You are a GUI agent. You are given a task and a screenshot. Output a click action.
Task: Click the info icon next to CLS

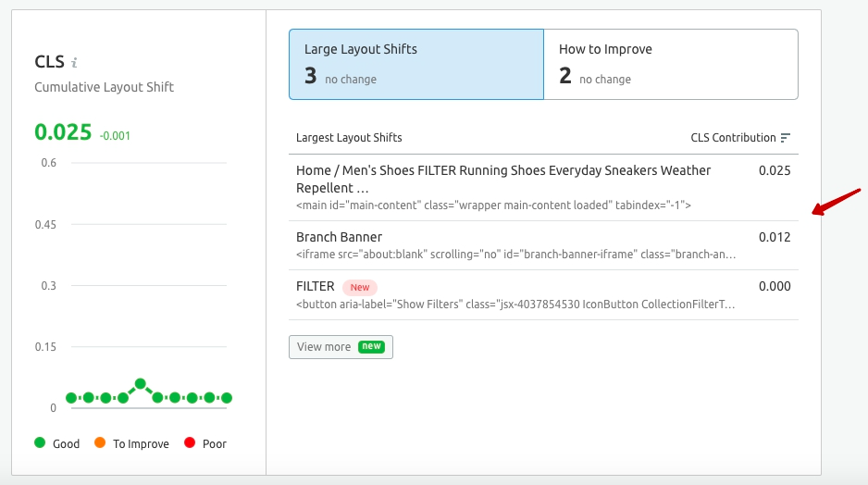coord(75,63)
